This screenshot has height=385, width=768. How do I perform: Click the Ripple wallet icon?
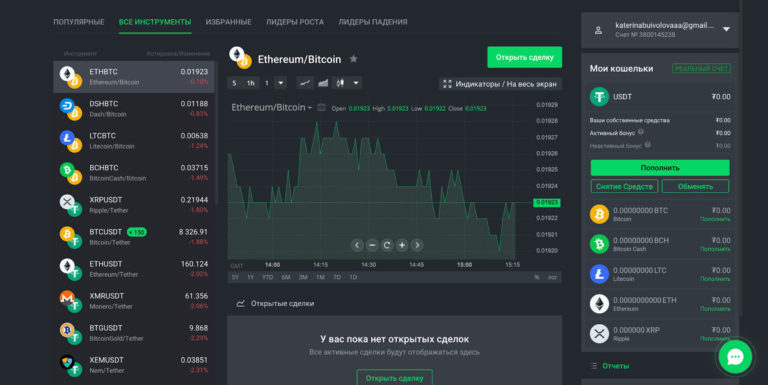pyautogui.click(x=599, y=334)
